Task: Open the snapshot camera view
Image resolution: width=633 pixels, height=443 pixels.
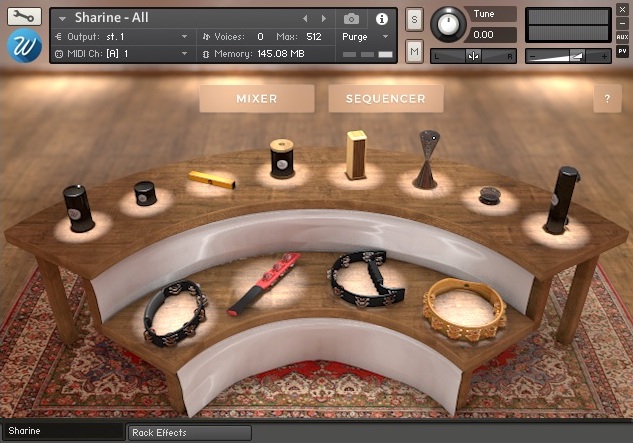Action: tap(351, 19)
